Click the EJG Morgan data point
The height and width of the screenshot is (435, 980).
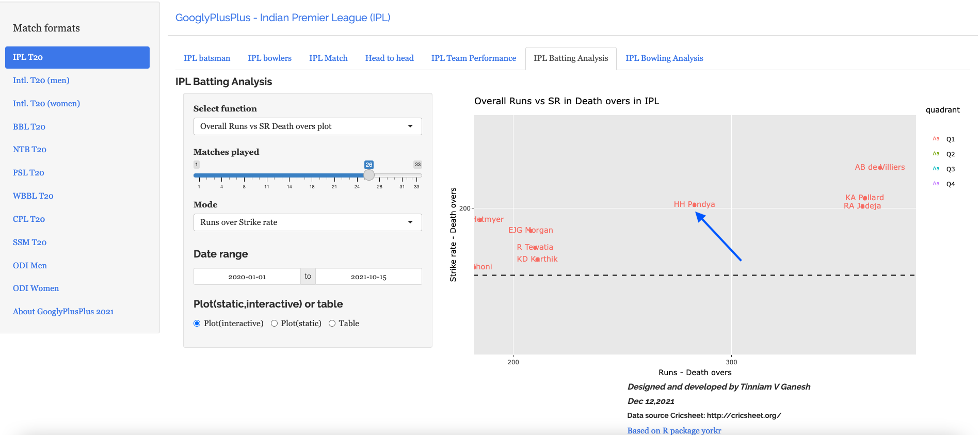[x=531, y=231]
